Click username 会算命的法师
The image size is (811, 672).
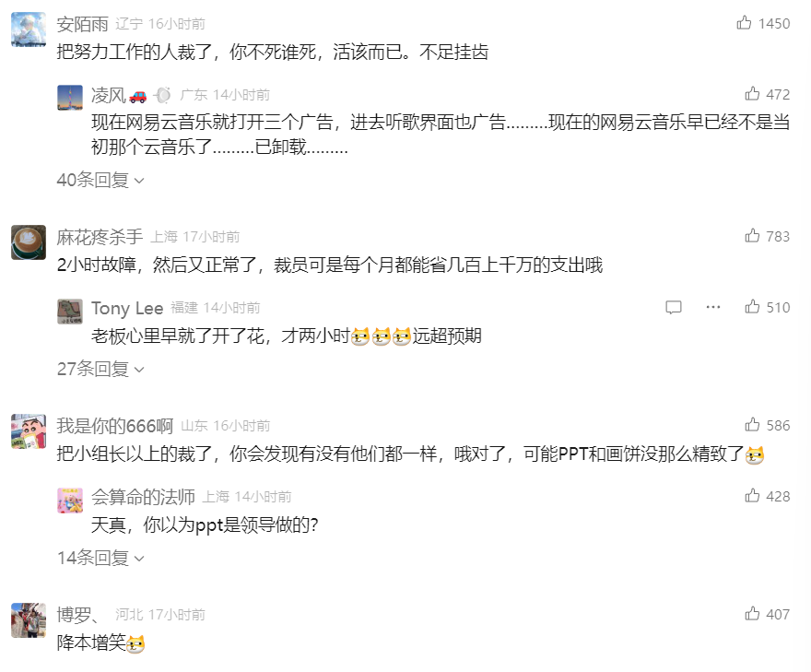click(x=143, y=497)
